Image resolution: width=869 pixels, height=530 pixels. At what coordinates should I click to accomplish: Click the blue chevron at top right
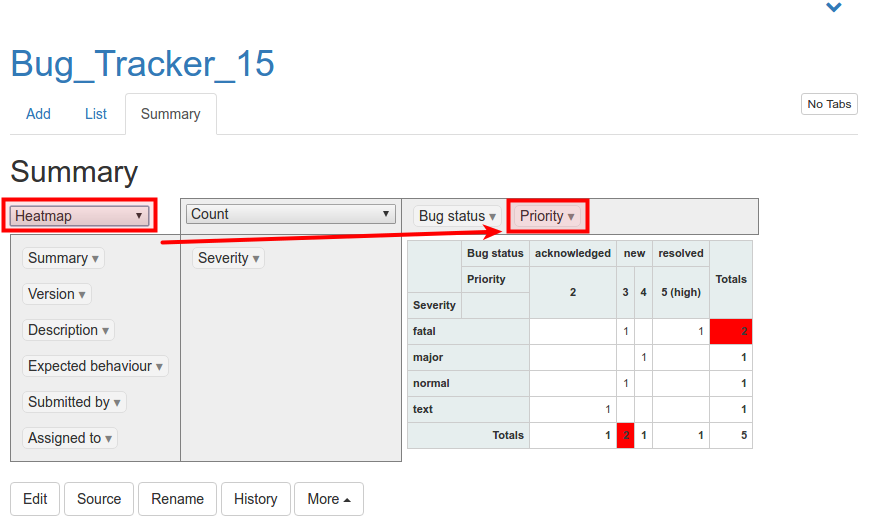[x=833, y=8]
